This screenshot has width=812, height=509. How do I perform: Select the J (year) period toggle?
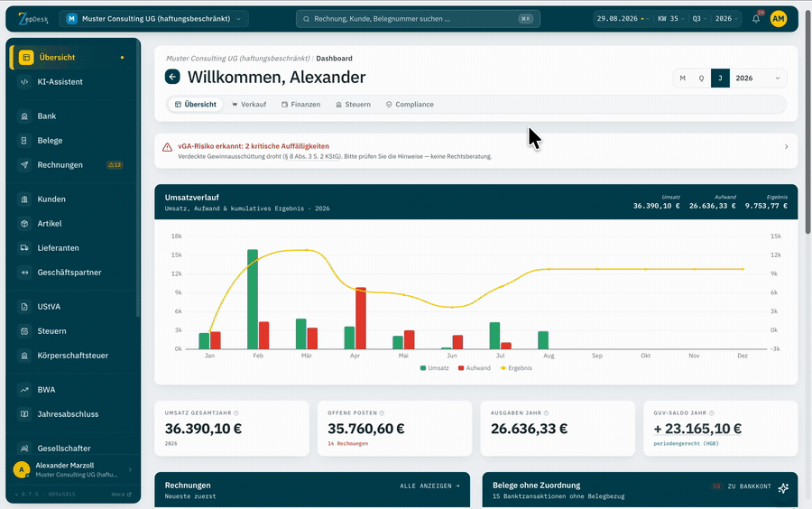click(x=720, y=79)
